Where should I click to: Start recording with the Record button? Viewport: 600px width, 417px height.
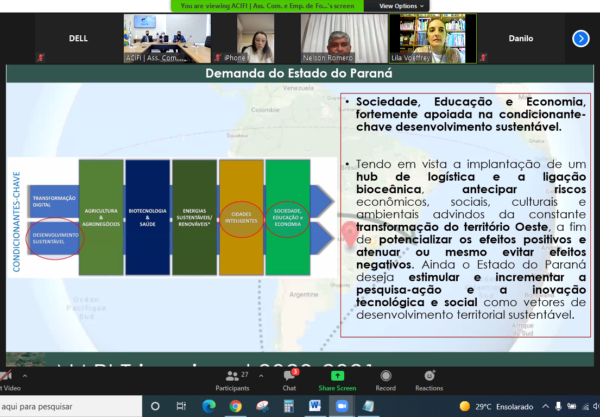385,379
